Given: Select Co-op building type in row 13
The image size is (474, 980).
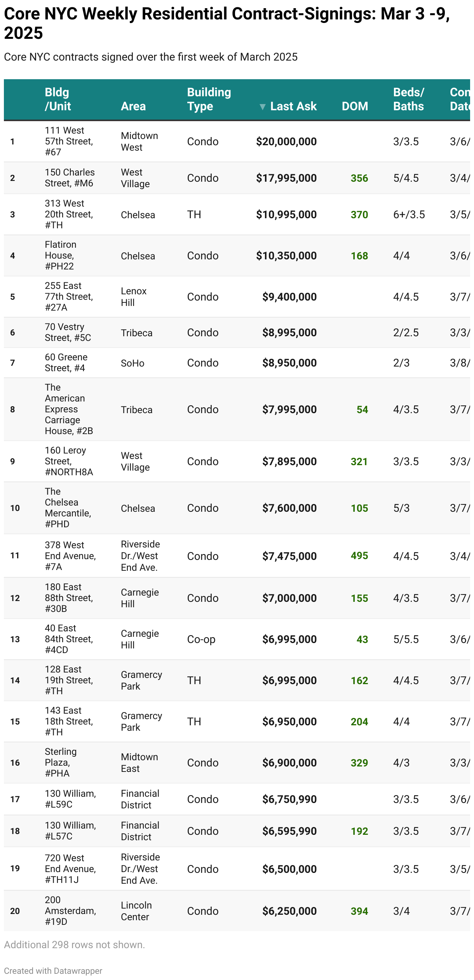Looking at the screenshot, I should (201, 639).
